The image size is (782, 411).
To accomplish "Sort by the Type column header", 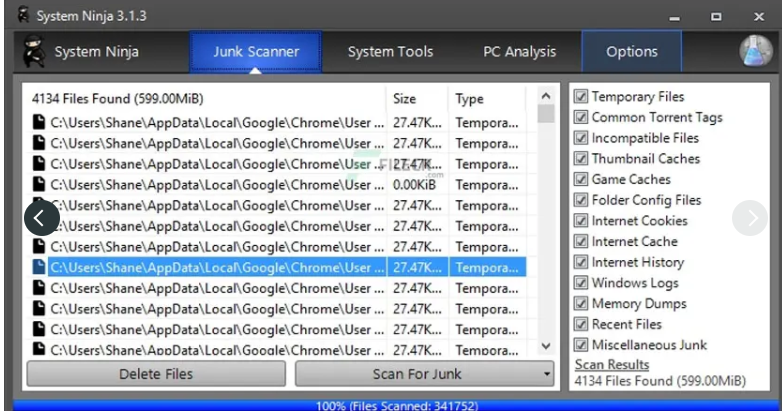I will point(487,99).
